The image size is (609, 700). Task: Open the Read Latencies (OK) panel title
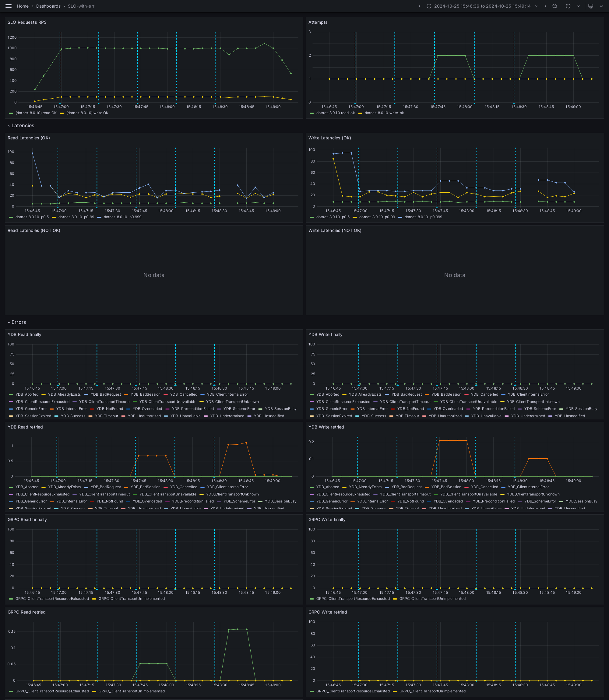point(29,138)
